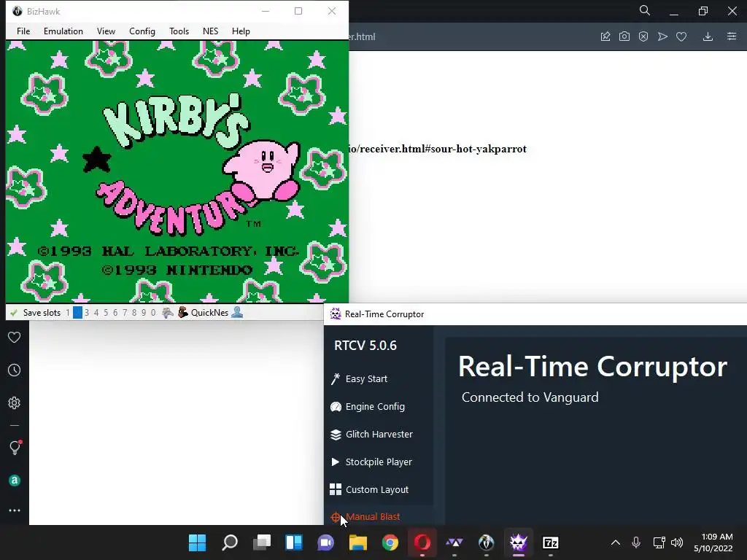This screenshot has height=560, width=747.
Task: Click the controller icon in BizHawk status bar
Action: pyautogui.click(x=168, y=313)
